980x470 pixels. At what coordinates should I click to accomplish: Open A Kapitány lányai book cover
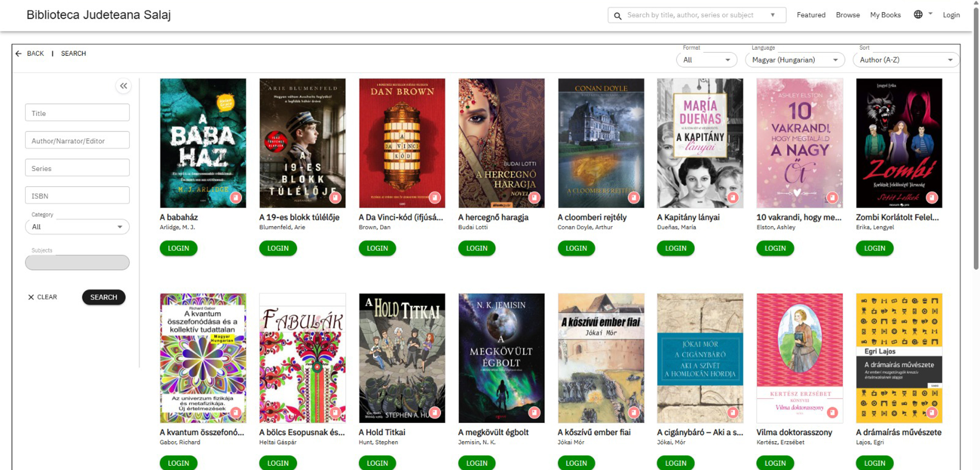coord(700,143)
